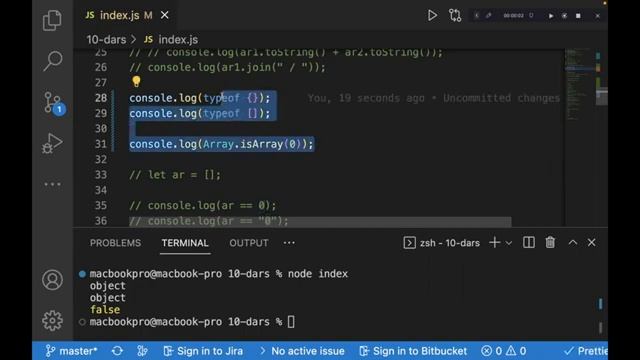The image size is (640, 360).
Task: Open the Run and Debug view
Action: [x=52, y=143]
